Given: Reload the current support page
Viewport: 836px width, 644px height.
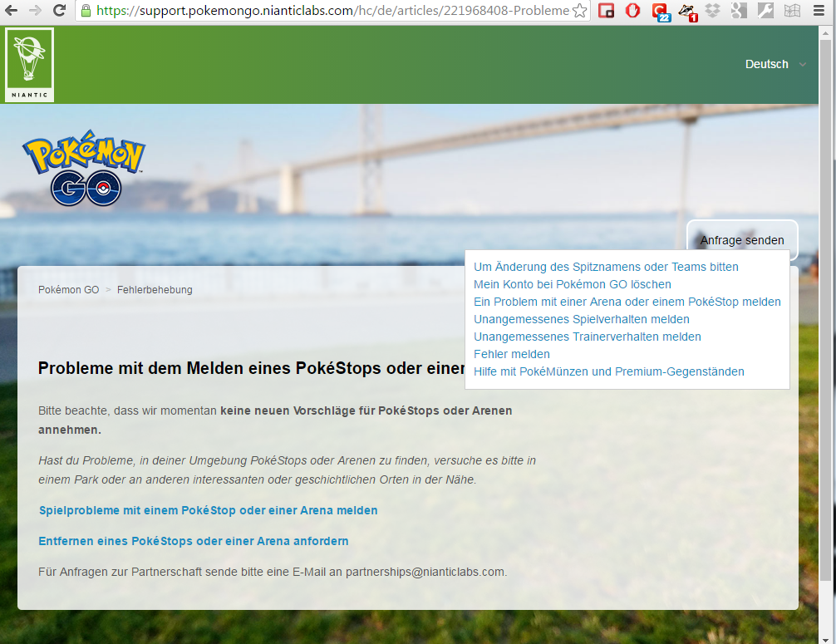Looking at the screenshot, I should click(x=58, y=11).
